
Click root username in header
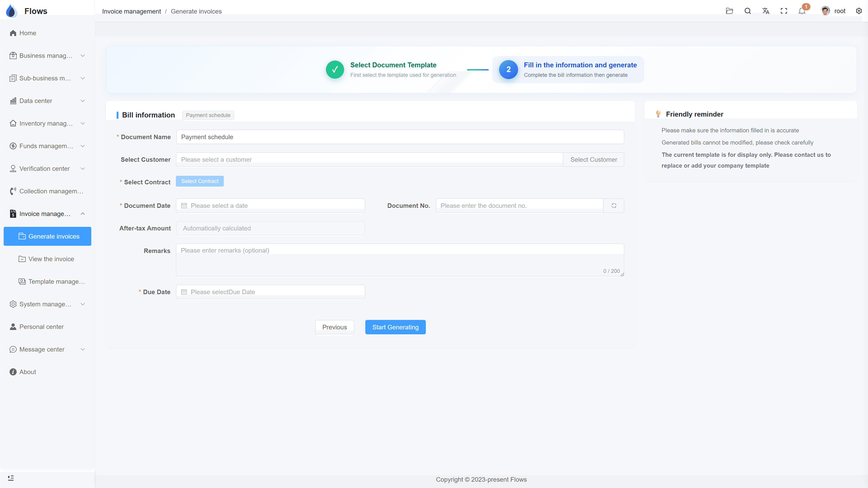[840, 11]
